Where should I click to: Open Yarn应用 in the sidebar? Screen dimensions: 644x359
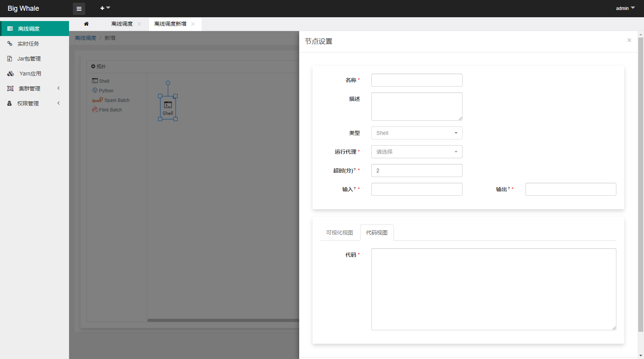coord(35,74)
